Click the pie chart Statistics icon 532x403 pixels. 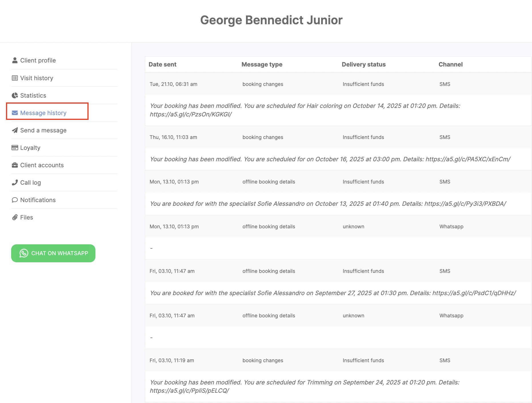tap(15, 96)
